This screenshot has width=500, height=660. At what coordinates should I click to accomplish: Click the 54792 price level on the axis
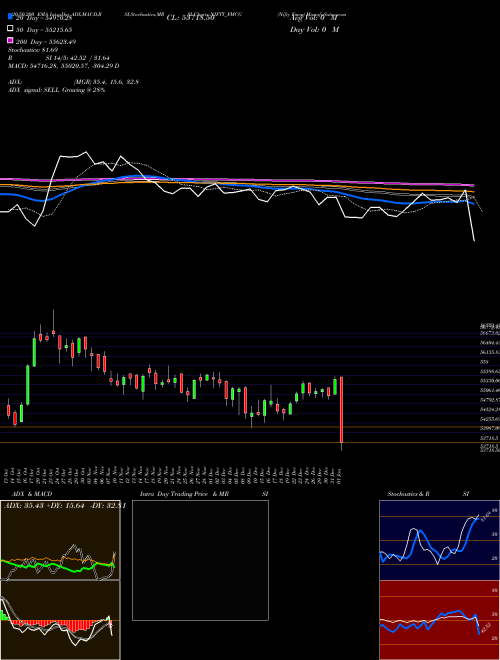click(x=490, y=399)
